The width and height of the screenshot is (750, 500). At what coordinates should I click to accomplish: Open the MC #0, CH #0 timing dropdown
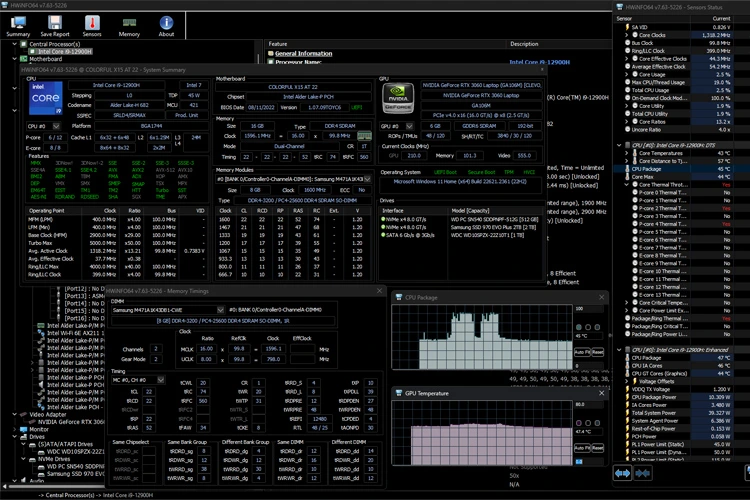tap(161, 380)
